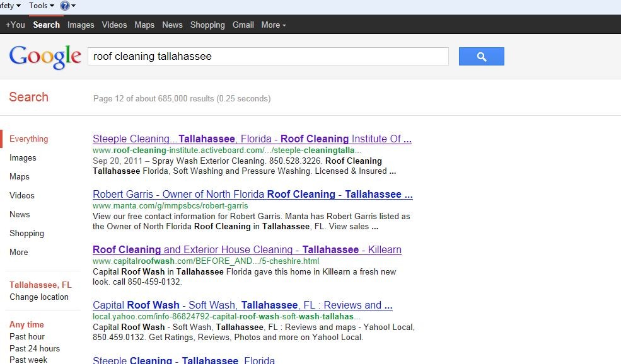Click Change location in left sidebar

pos(38,297)
